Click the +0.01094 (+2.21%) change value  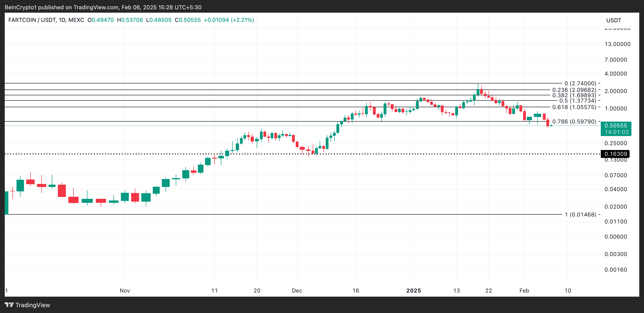coord(229,20)
